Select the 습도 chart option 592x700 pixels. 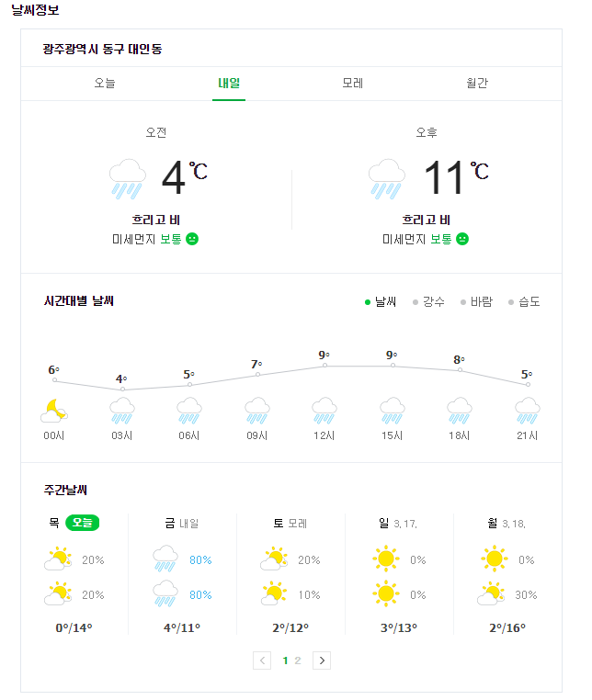(x=524, y=301)
